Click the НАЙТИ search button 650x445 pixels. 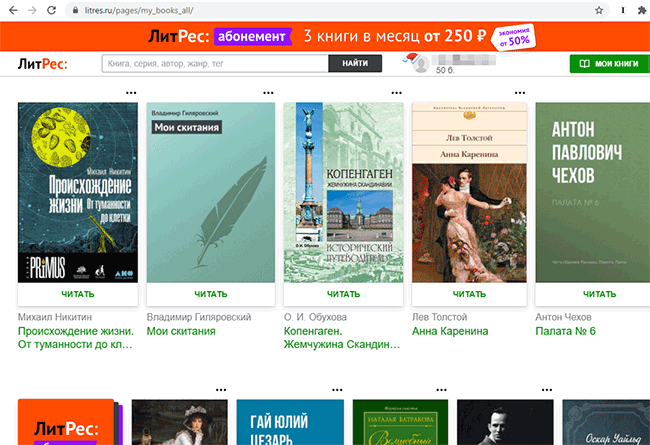click(355, 63)
